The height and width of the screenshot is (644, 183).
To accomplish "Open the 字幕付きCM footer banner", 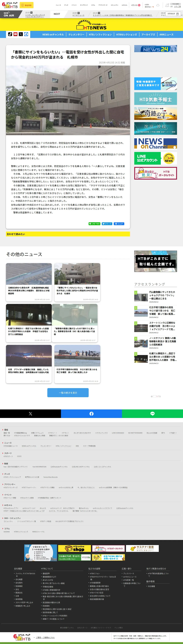I will click(x=41, y=553).
